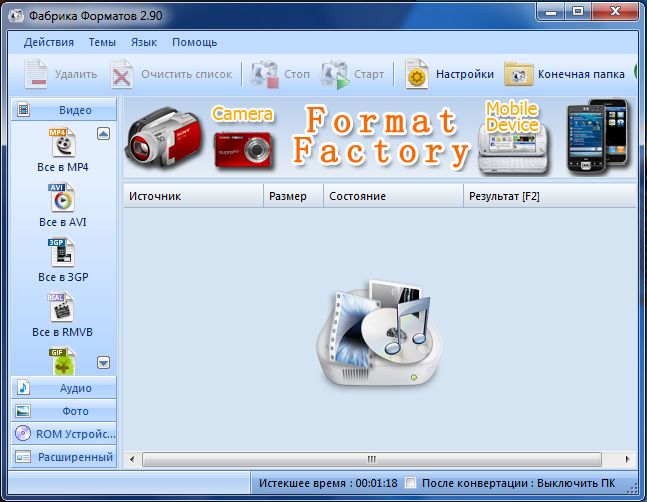Expand the ROM Устройс... category panel
Image resolution: width=647 pixels, height=502 pixels.
pos(64,434)
